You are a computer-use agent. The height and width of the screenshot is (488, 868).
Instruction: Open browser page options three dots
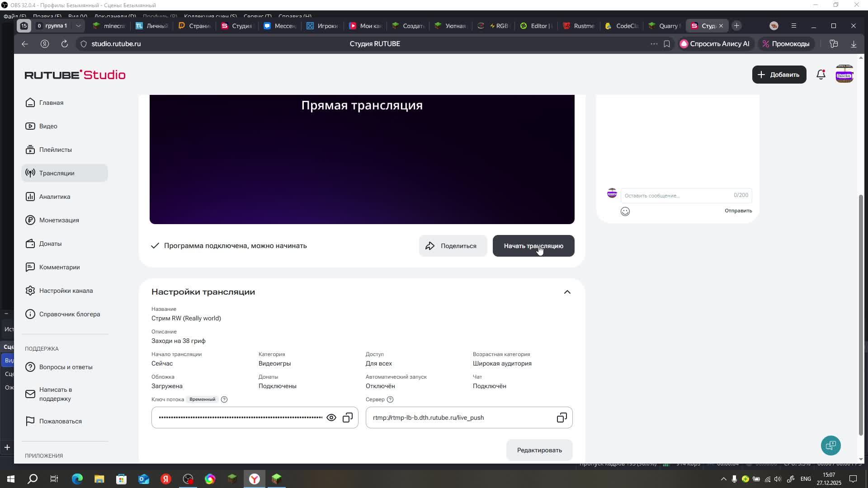654,44
